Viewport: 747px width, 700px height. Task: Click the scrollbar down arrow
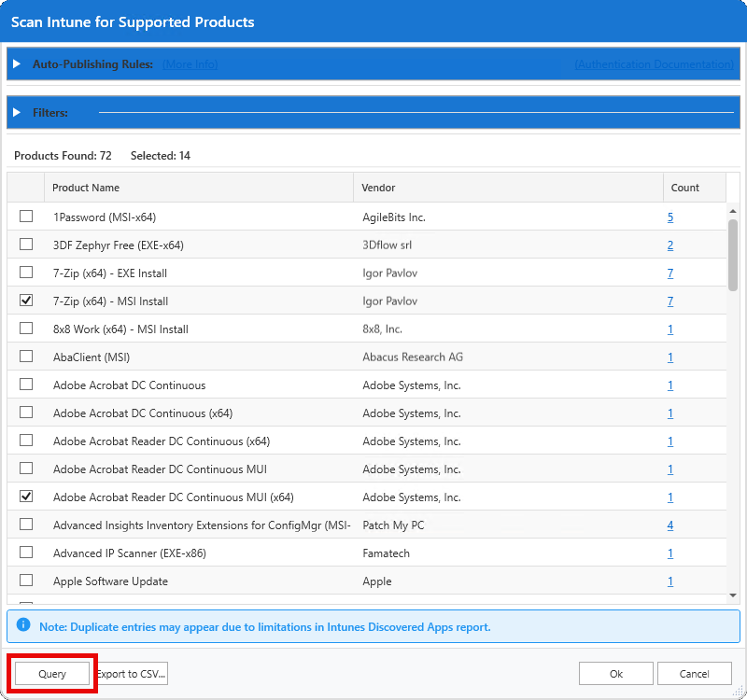[x=735, y=595]
